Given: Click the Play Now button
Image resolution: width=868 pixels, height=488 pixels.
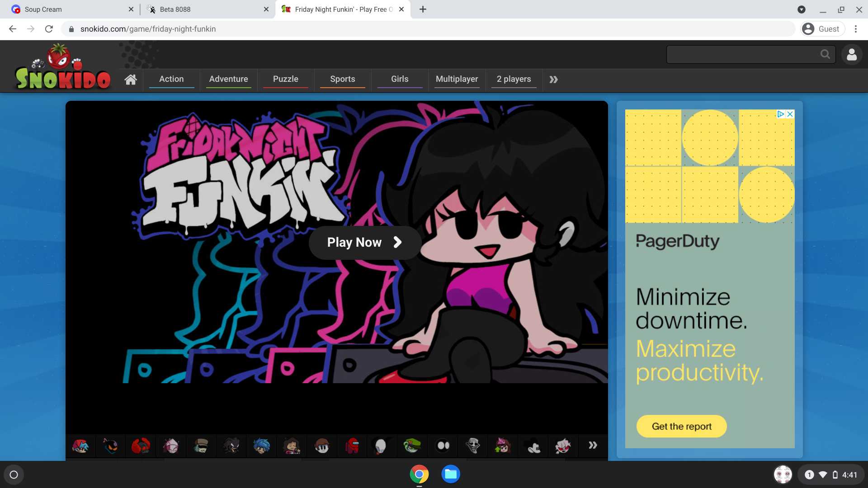Looking at the screenshot, I should click(x=365, y=243).
